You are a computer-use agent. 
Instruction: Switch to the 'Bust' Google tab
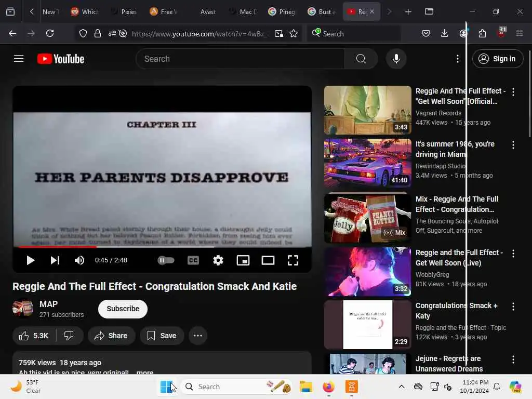[x=322, y=12]
